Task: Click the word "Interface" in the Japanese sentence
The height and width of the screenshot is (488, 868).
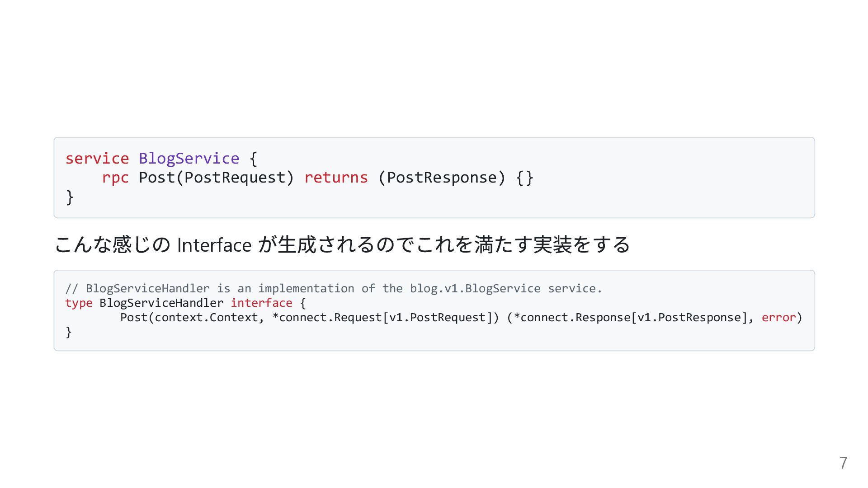Action: tap(214, 245)
